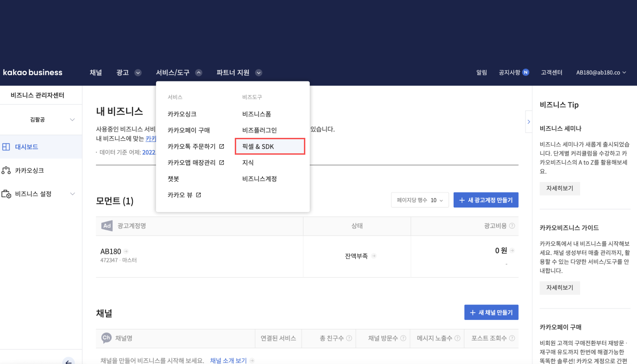Click the arrow icon next to 0 원
This screenshot has width=637, height=364.
pyautogui.click(x=512, y=250)
